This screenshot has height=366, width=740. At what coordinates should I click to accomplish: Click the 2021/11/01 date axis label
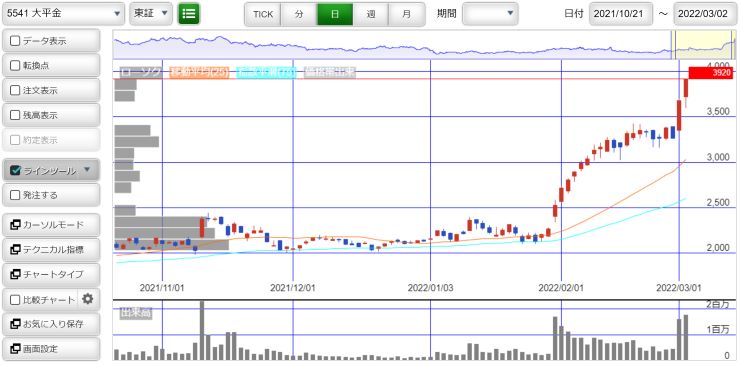162,287
